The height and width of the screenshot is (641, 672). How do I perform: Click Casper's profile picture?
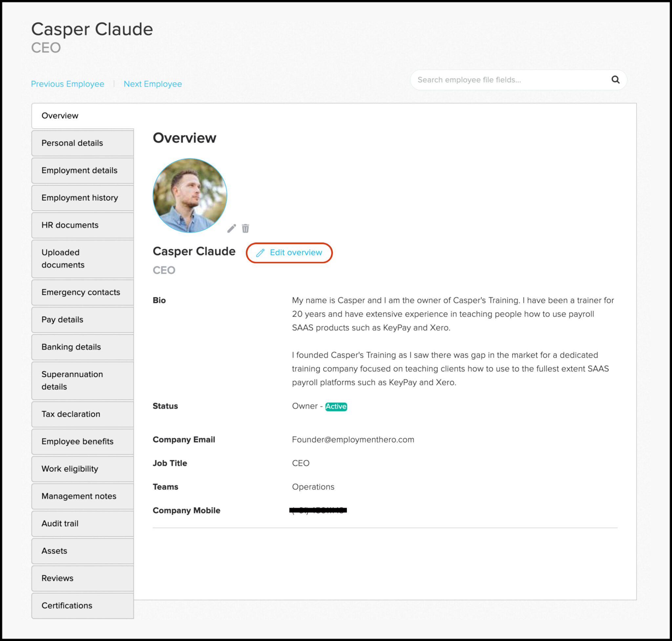190,195
